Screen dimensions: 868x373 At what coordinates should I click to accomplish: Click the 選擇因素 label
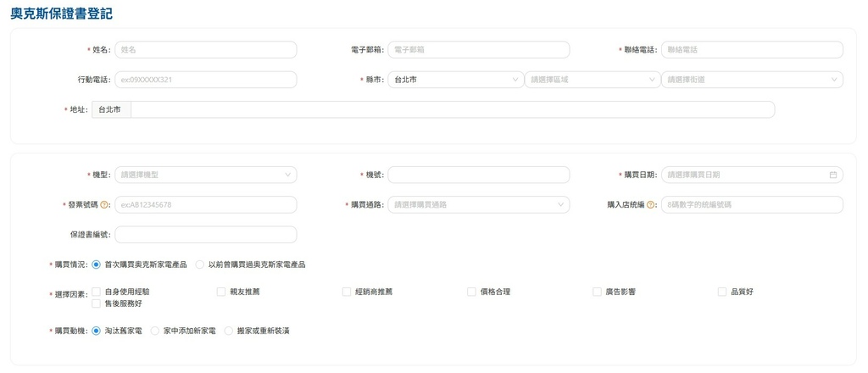pyautogui.click(x=70, y=294)
